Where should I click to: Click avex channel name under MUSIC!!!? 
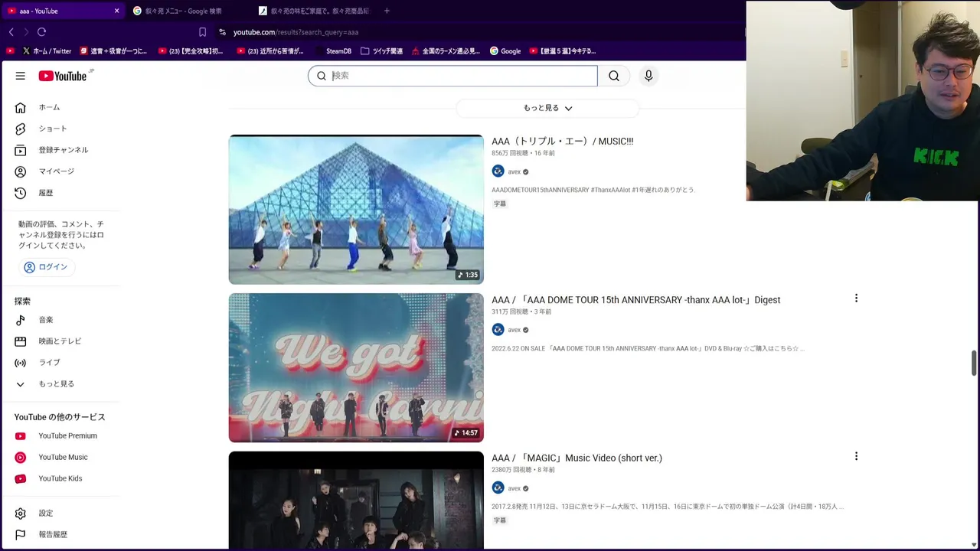514,172
